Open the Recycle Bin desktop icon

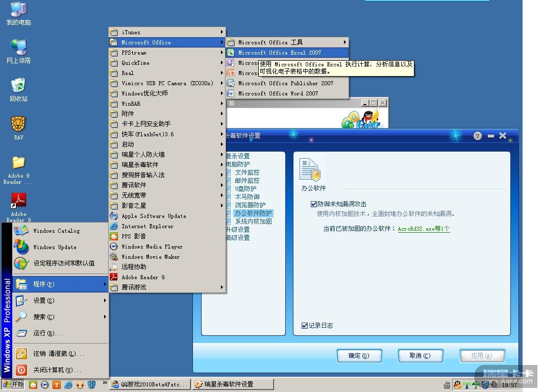coord(19,90)
